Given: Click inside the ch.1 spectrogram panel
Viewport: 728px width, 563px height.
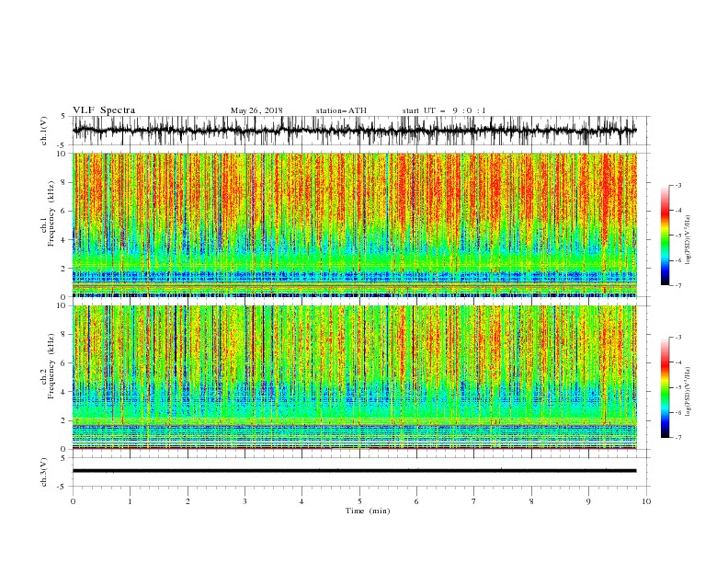Looking at the screenshot, I should point(354,224).
